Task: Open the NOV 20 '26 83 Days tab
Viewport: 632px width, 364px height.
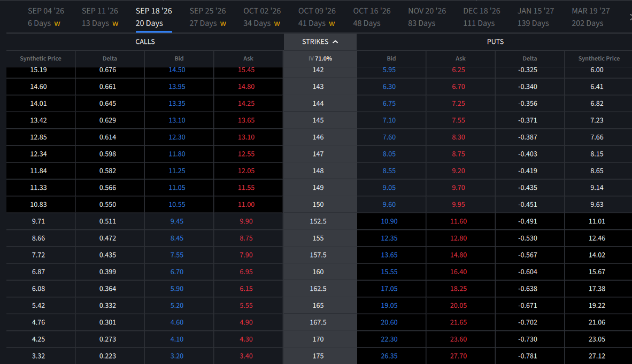Action: coord(427,17)
